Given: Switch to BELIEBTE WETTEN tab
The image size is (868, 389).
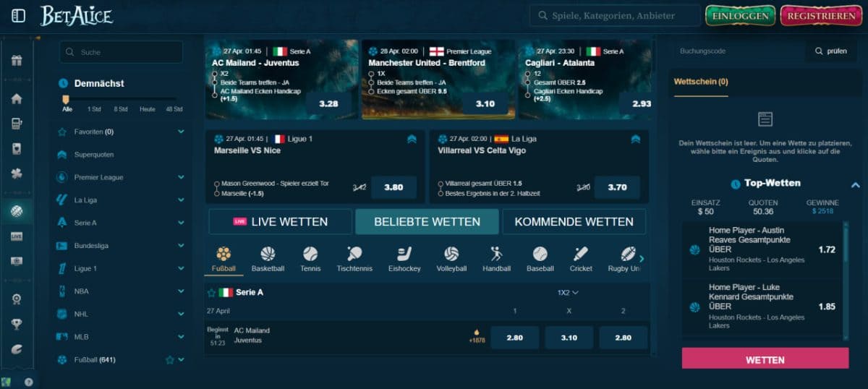Looking at the screenshot, I should (427, 222).
